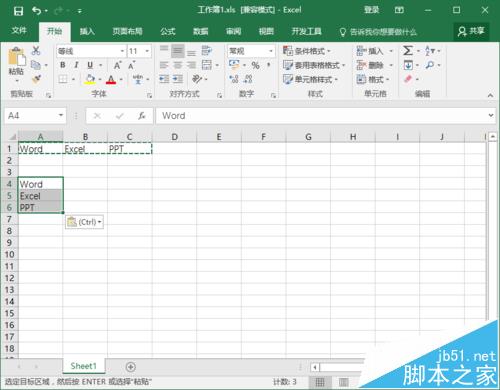500x390 pixels.
Task: Open Format cells menu in ribbon
Action: [373, 79]
